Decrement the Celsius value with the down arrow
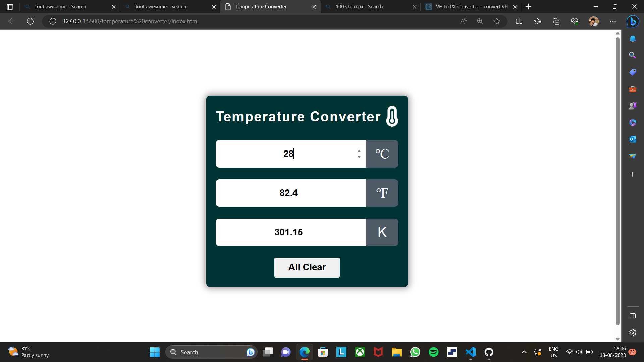Viewport: 644px width, 362px height. [359, 157]
